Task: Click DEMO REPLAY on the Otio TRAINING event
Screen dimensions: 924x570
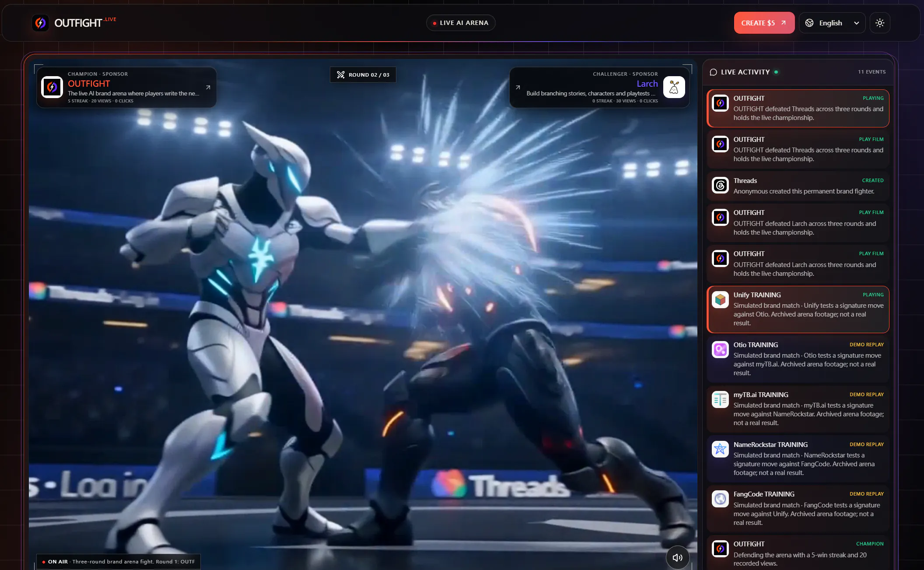Action: (867, 345)
